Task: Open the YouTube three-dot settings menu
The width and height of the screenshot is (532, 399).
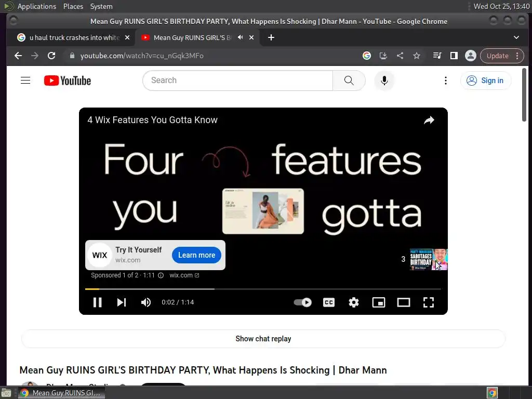Action: click(445, 81)
